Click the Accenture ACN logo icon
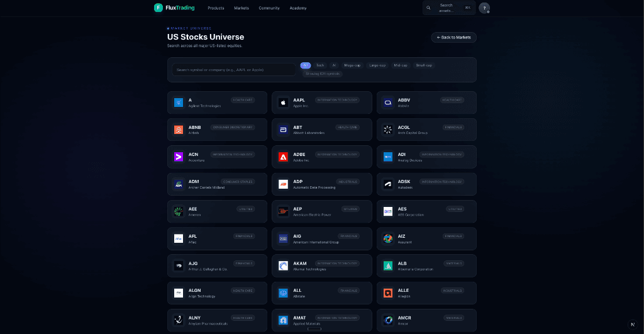 pos(179,157)
